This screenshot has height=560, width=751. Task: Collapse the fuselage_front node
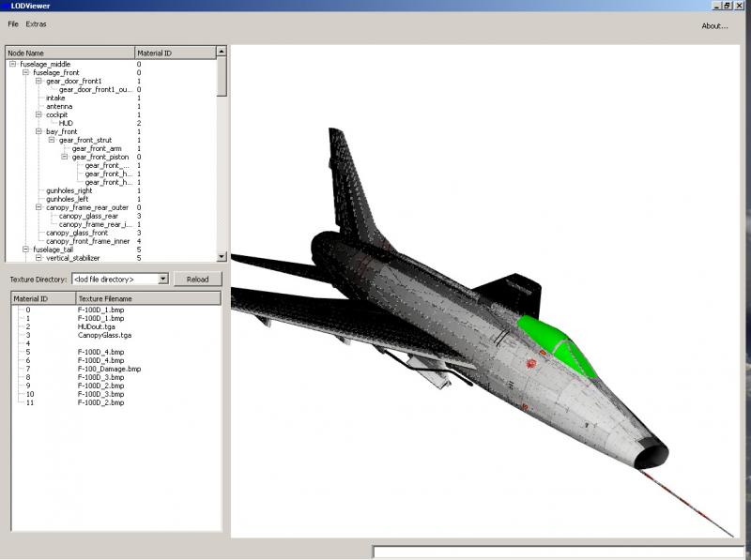click(x=26, y=72)
